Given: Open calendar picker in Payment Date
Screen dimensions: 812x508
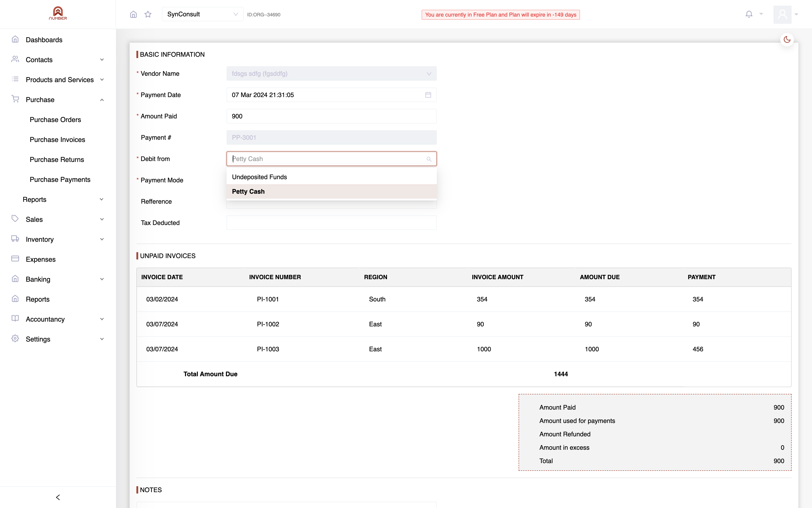Looking at the screenshot, I should pyautogui.click(x=428, y=95).
